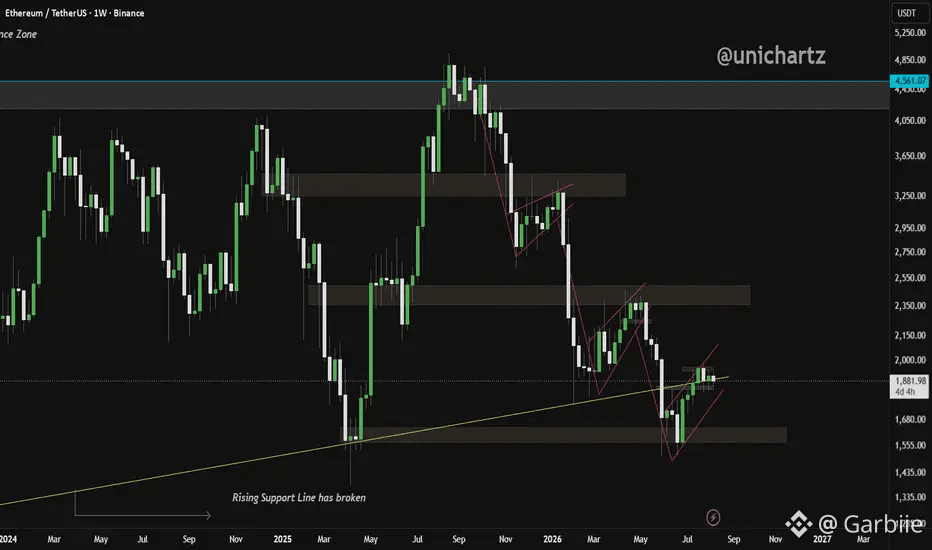Click the 2026 year label on time axis
The width and height of the screenshot is (932, 550).
[552, 539]
